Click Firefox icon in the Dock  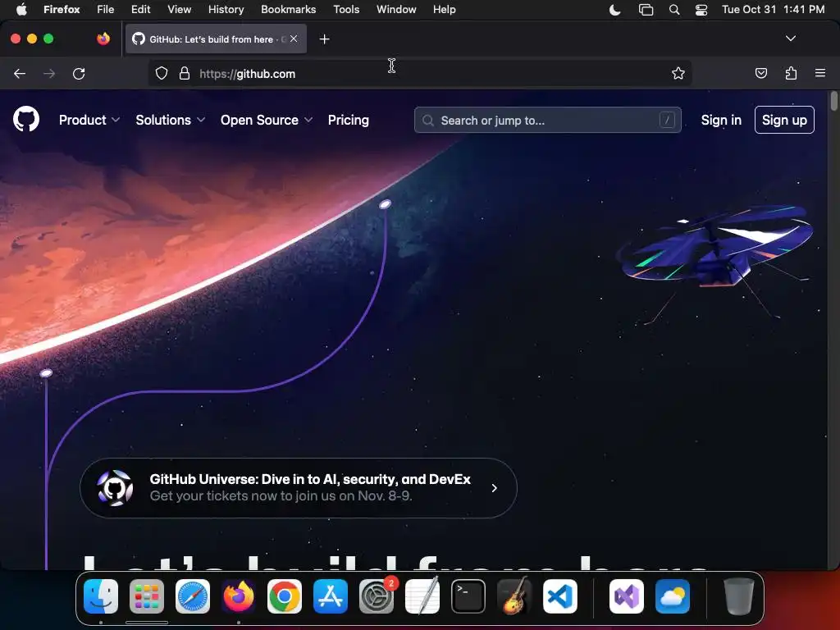tap(239, 596)
